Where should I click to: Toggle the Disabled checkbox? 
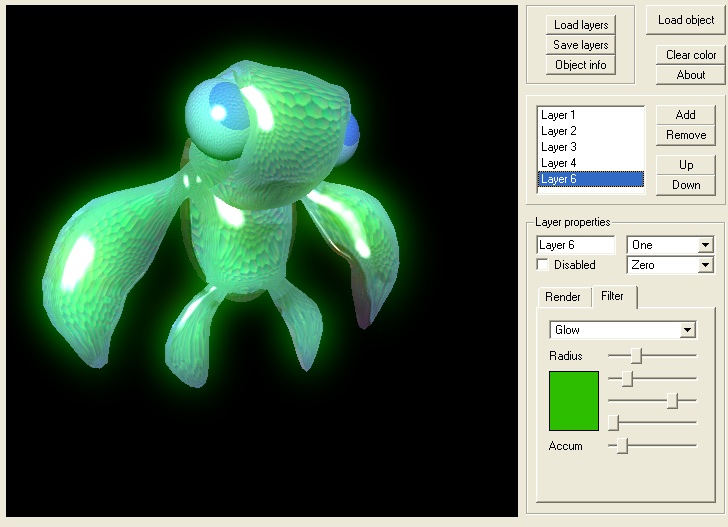coord(543,265)
